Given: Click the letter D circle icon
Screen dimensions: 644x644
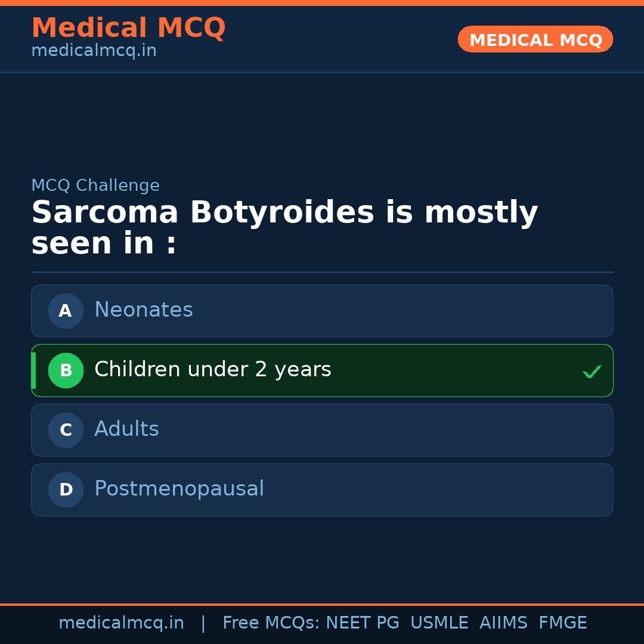Looking at the screenshot, I should pos(66,490).
